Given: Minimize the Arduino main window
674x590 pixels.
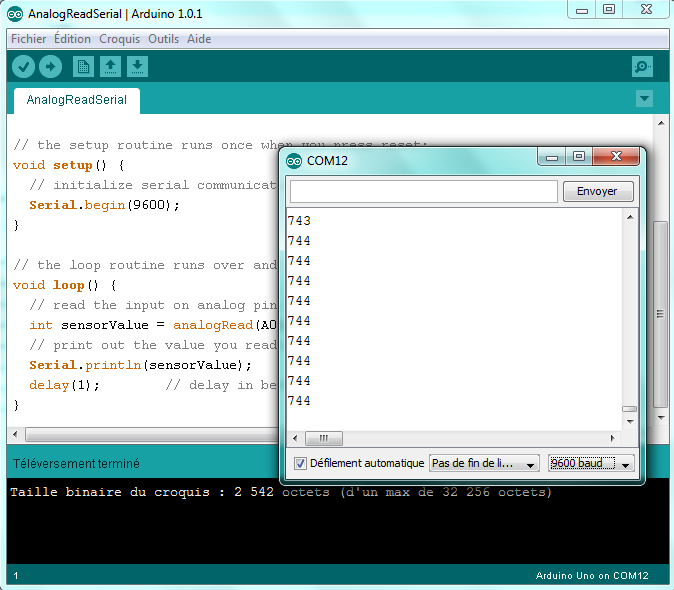Looking at the screenshot, I should (x=582, y=9).
